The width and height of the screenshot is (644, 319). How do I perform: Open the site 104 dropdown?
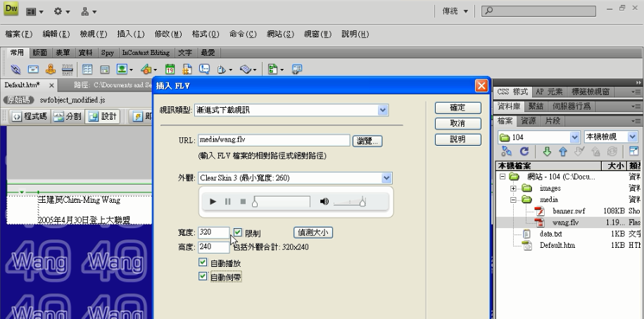[574, 137]
